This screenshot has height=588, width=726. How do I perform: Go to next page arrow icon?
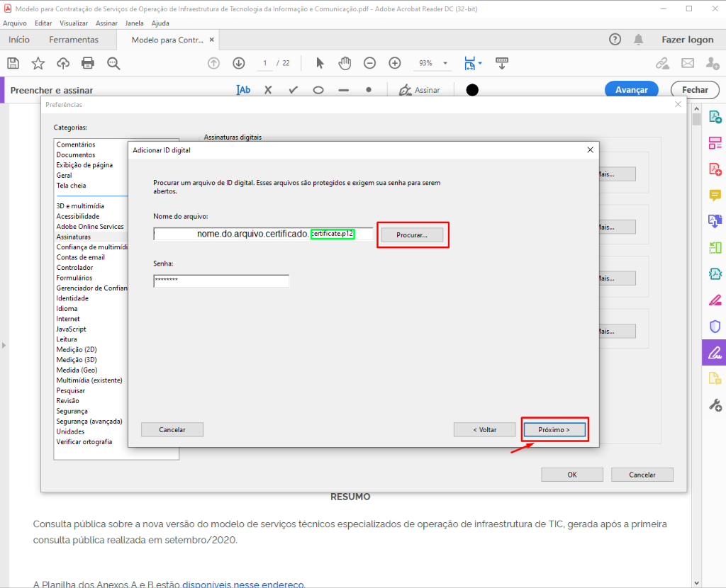239,63
